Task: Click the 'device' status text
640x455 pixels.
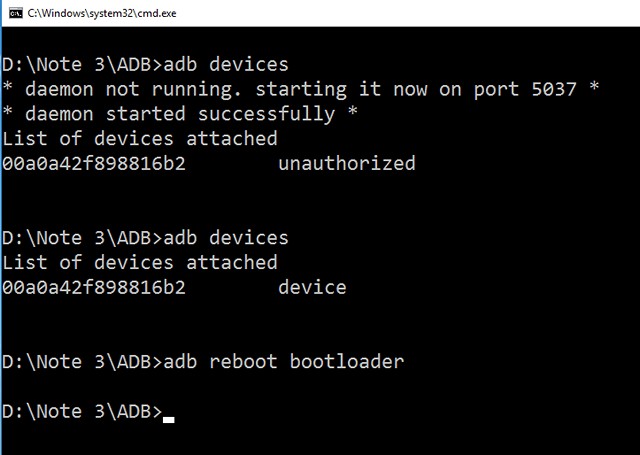Action: click(312, 287)
